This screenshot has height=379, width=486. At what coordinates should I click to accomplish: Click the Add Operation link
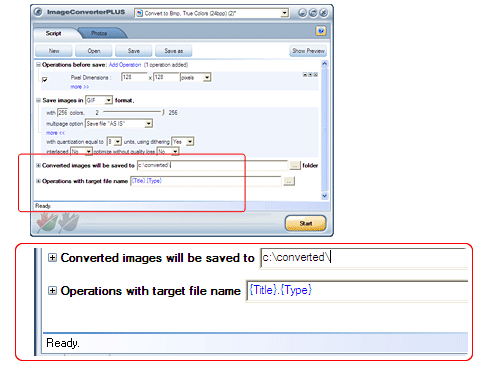(125, 65)
